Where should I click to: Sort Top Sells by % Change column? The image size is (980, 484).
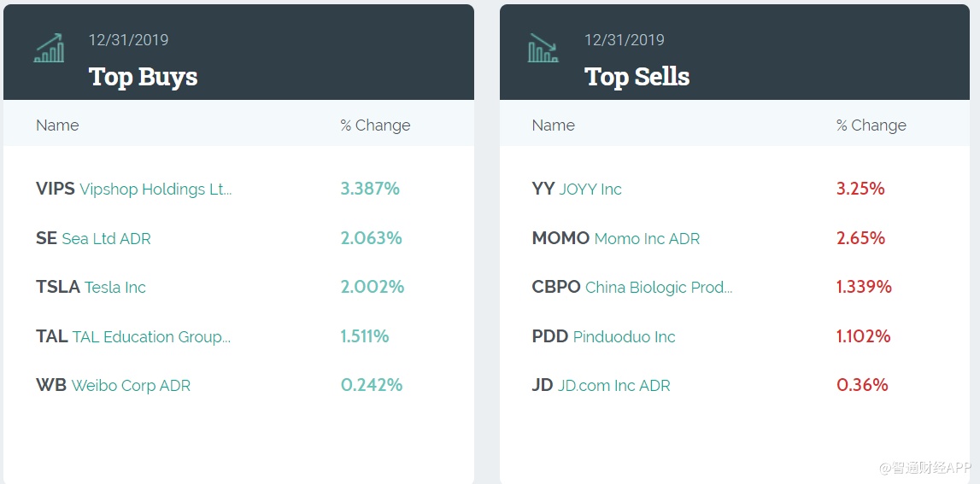[871, 125]
